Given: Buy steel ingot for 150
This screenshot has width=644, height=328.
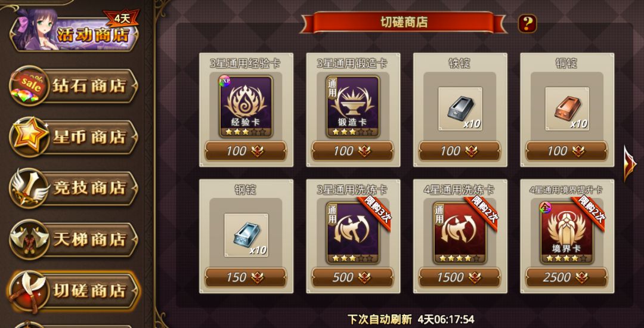Looking at the screenshot, I should 246,277.
